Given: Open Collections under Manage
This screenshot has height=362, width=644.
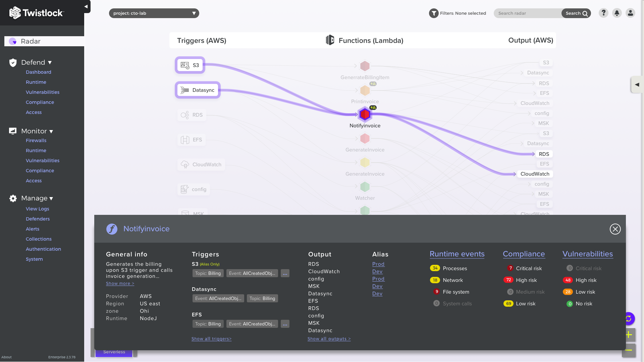Looking at the screenshot, I should point(39,239).
